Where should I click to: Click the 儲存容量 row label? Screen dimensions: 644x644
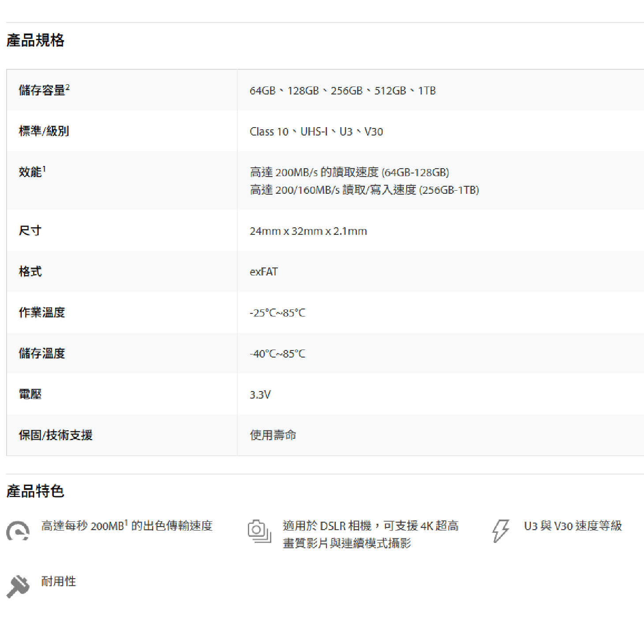pos(44,90)
